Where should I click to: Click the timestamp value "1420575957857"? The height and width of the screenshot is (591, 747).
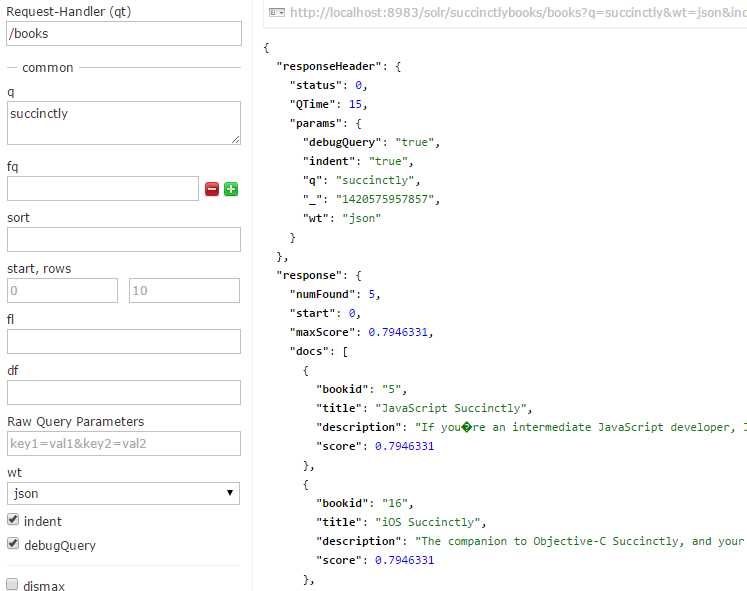(385, 199)
